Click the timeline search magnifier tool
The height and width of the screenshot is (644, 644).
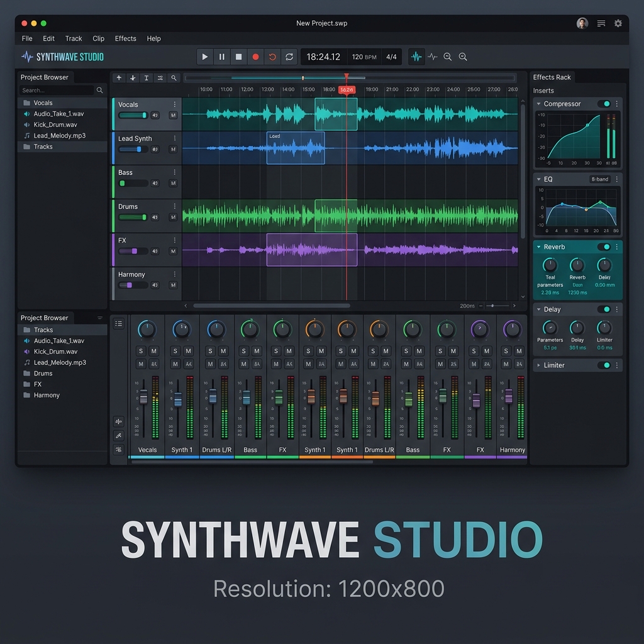pyautogui.click(x=174, y=77)
